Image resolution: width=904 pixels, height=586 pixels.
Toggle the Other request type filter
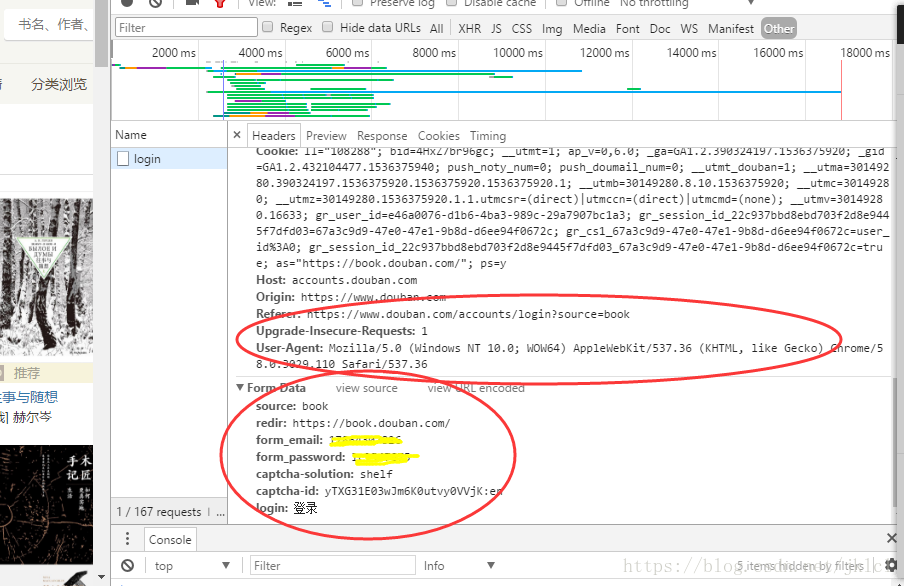779,28
